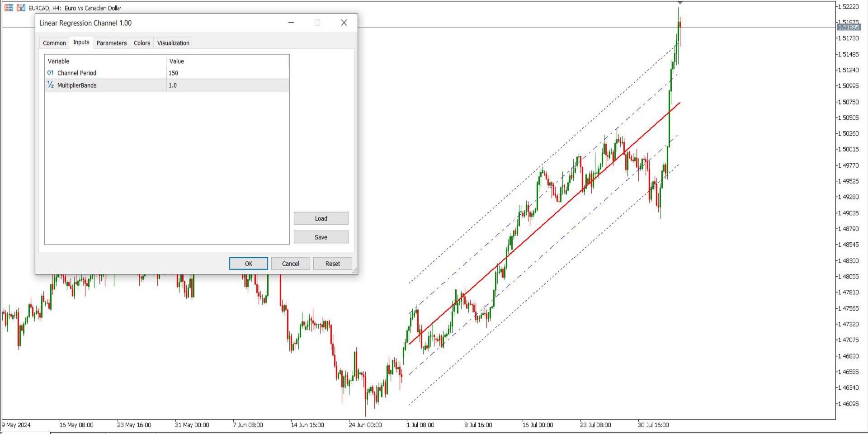Confirm settings with OK

click(248, 264)
